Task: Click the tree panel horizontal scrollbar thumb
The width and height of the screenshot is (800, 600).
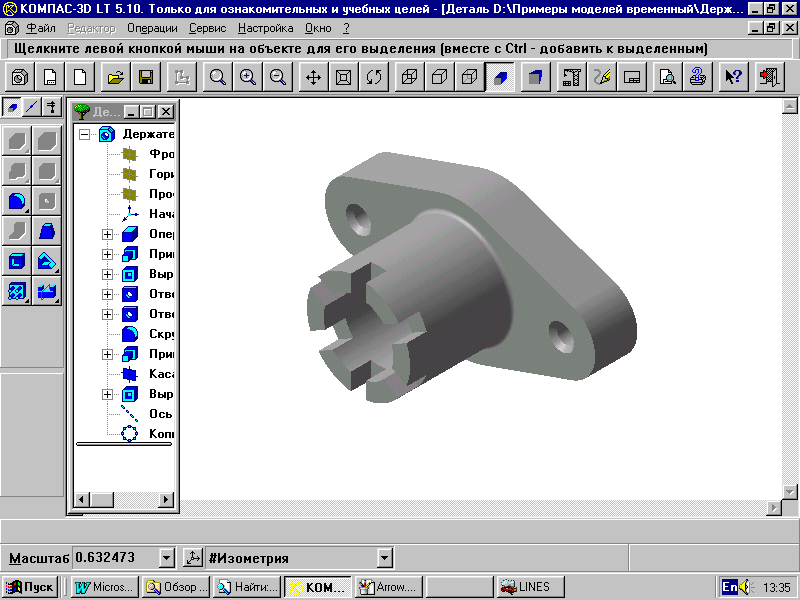Action: 102,499
